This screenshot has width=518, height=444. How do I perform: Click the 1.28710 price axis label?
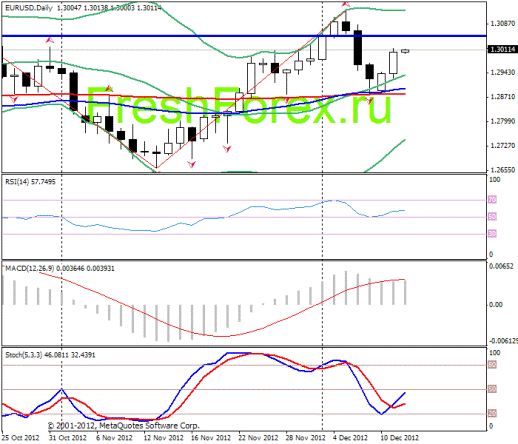click(x=503, y=97)
